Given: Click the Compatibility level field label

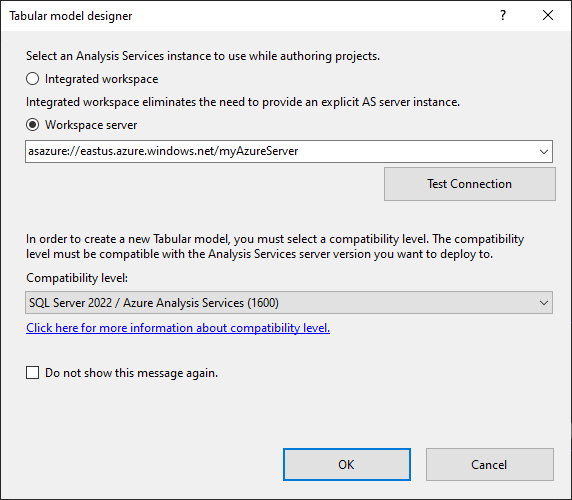Looking at the screenshot, I should (x=77, y=278).
